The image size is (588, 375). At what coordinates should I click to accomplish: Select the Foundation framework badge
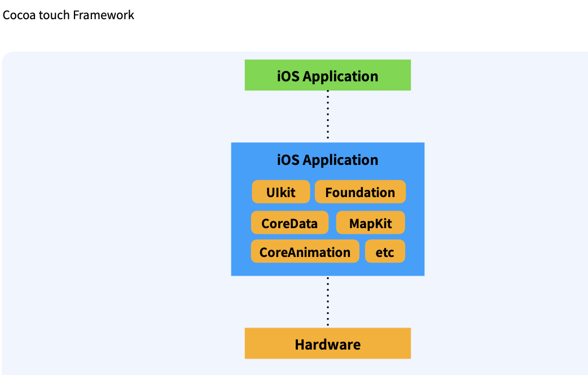click(360, 192)
